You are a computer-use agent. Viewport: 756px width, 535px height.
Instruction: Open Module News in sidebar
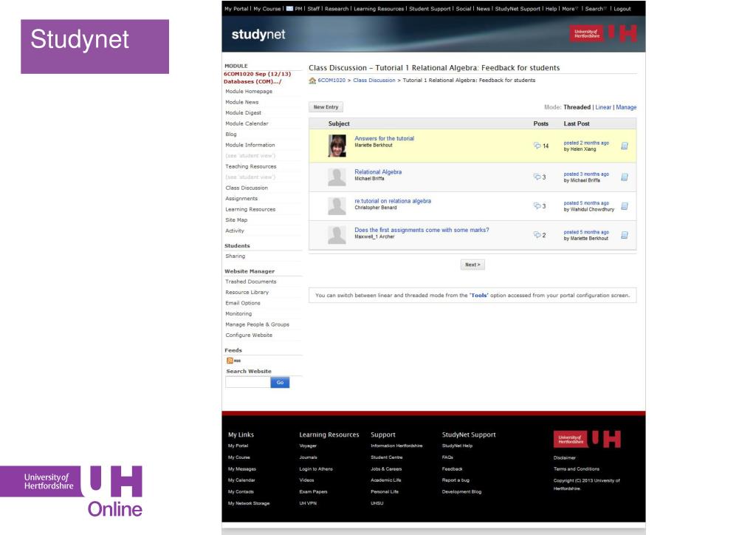click(242, 102)
